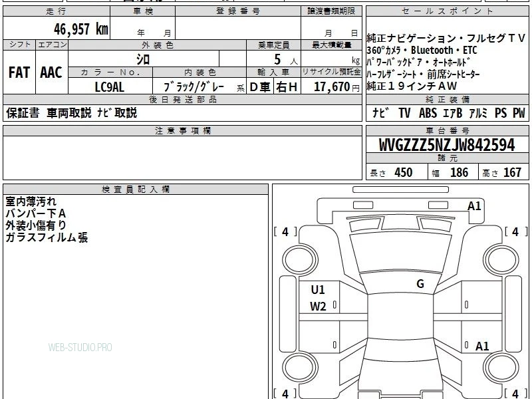Click chassis number WVGZZZ5NZJW842594
Viewport: 532px width, 399px height.
click(x=447, y=145)
